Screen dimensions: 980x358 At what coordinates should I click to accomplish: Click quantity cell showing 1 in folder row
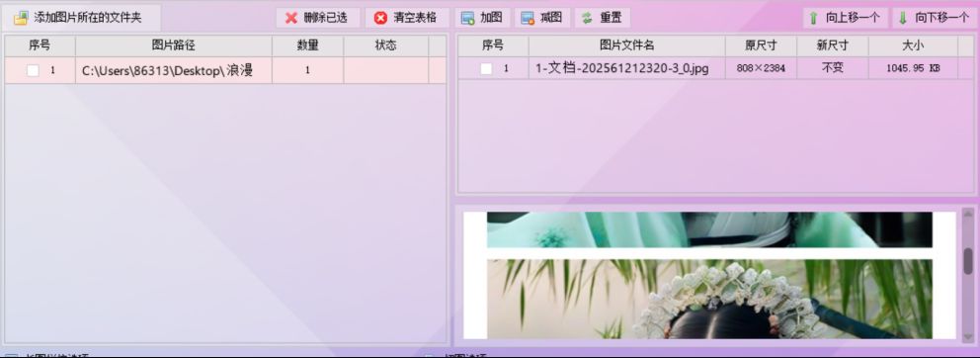[x=307, y=71]
